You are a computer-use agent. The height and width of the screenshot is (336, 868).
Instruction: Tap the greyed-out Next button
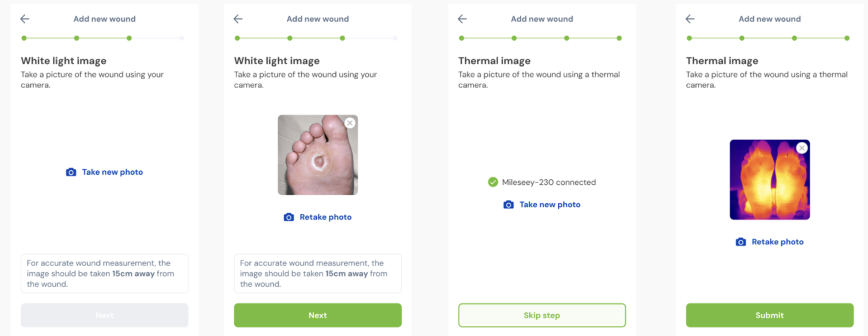click(104, 315)
